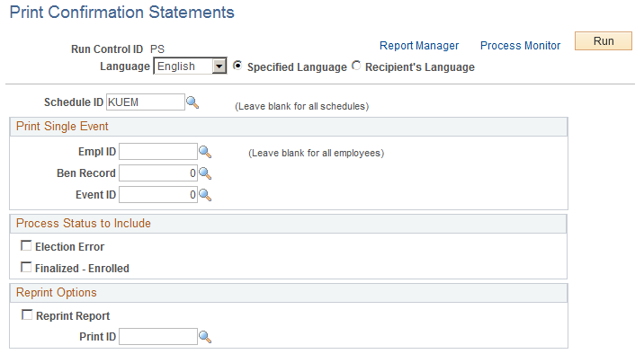This screenshot has height=354, width=644.
Task: Click Print Confirmation Statements page title
Action: point(122,13)
